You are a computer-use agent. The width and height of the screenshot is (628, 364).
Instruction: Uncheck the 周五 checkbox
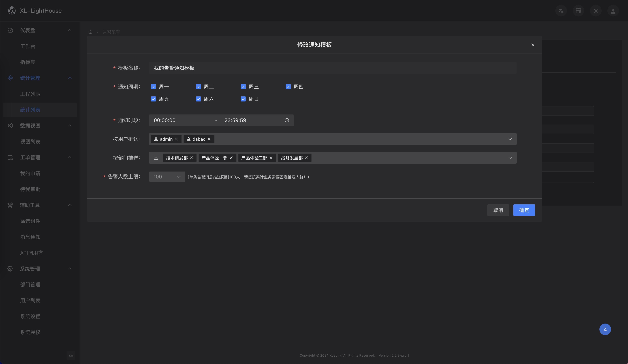tap(153, 99)
